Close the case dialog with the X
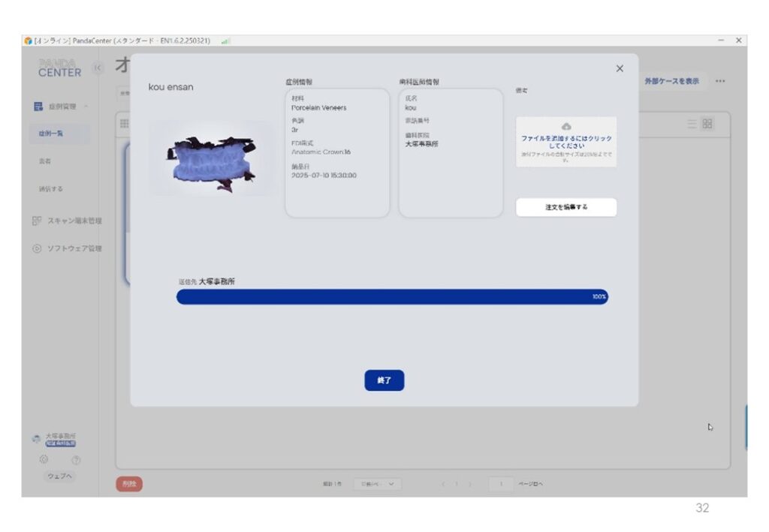Image resolution: width=769 pixels, height=532 pixels. [x=620, y=68]
